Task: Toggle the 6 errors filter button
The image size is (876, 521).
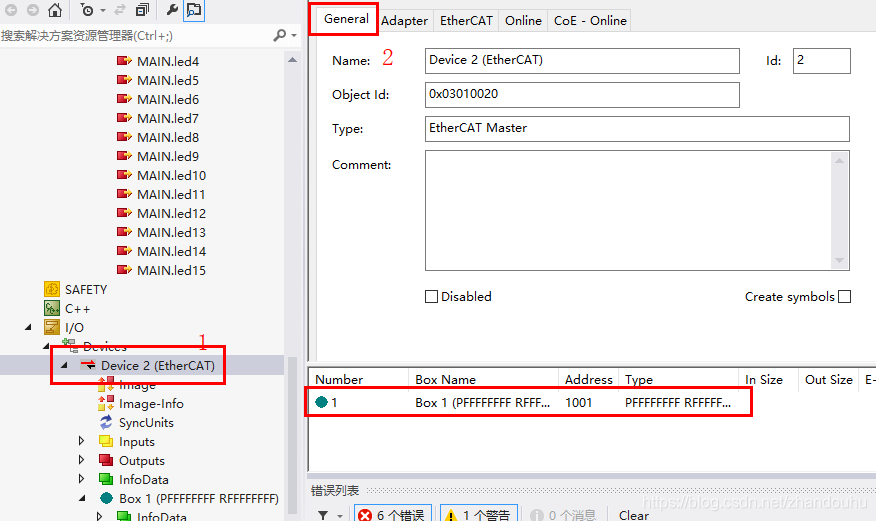Action: (x=393, y=514)
